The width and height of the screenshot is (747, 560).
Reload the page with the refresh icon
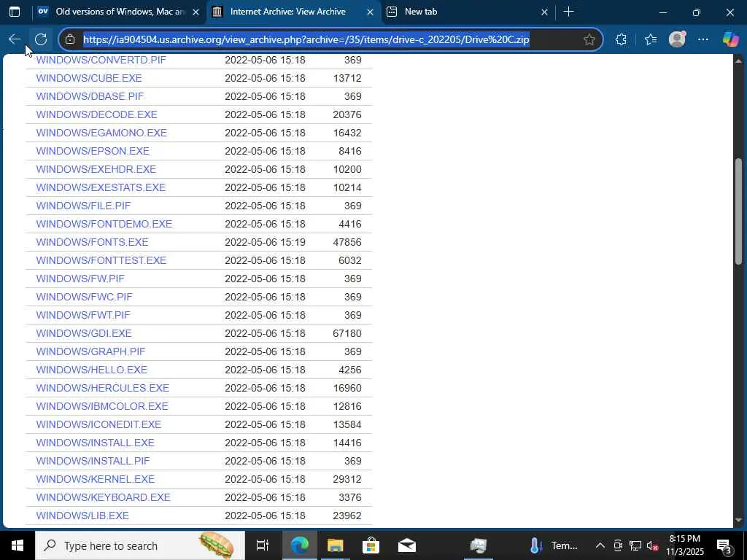pyautogui.click(x=41, y=39)
